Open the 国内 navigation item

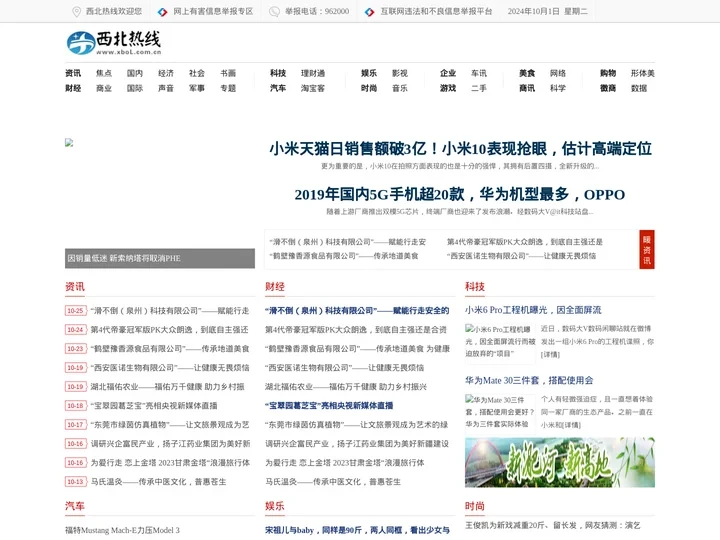[x=135, y=73]
